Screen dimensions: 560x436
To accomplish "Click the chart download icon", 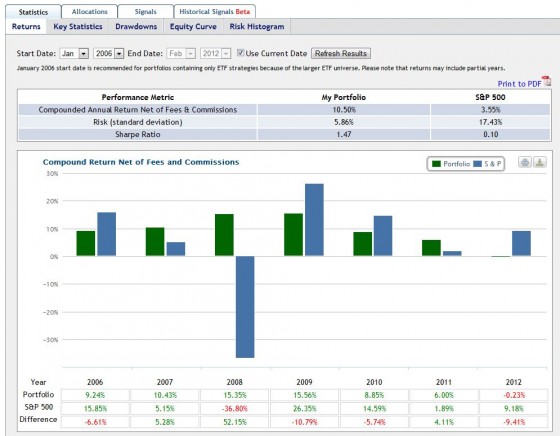I will 540,163.
